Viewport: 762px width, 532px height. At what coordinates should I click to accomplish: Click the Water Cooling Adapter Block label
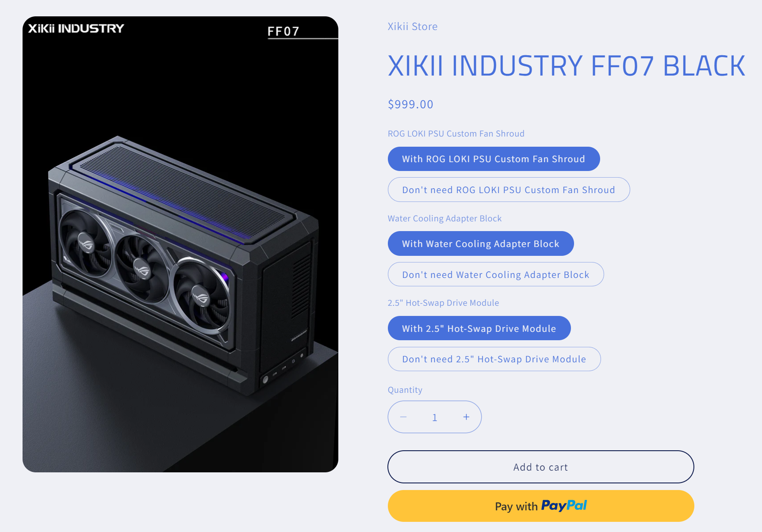pos(444,218)
